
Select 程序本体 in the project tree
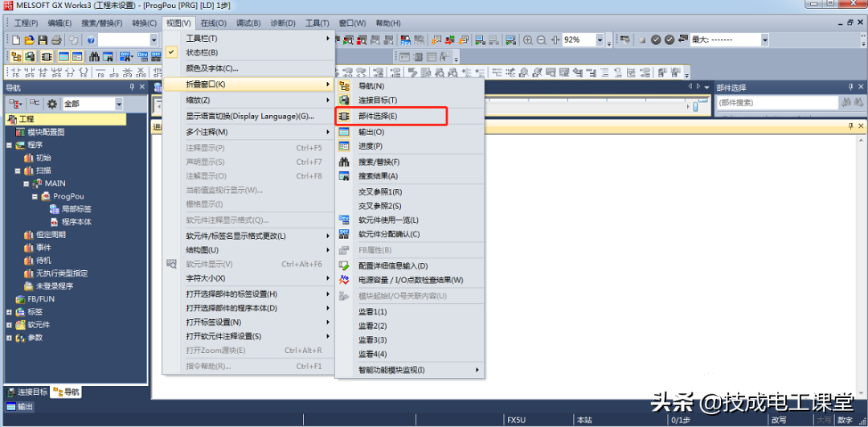coord(76,222)
